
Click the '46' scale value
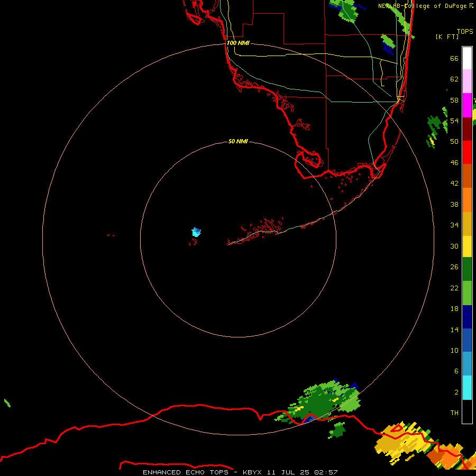[454, 162]
